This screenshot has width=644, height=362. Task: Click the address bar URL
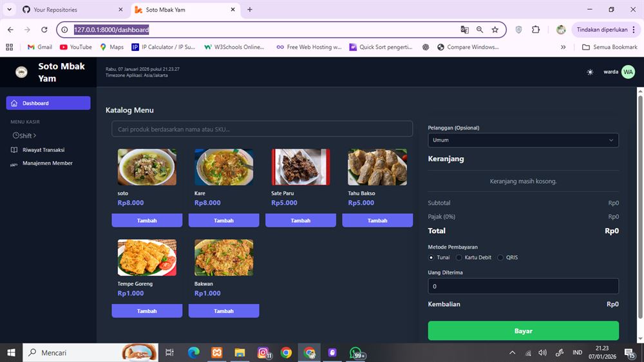(x=111, y=30)
